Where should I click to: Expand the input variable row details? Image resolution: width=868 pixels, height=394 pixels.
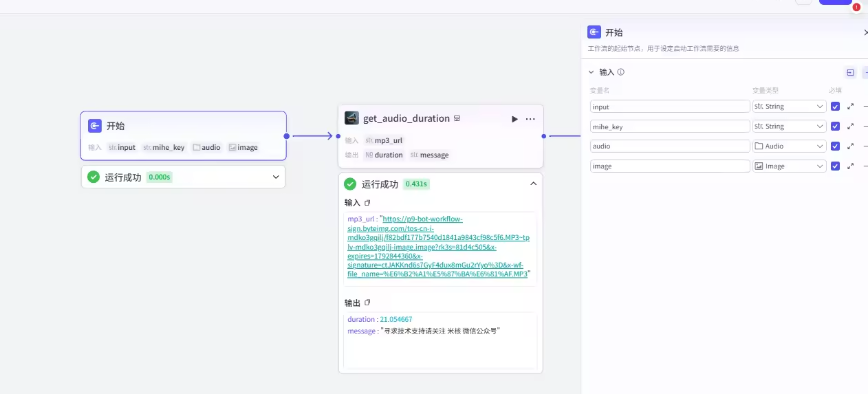[x=850, y=107]
